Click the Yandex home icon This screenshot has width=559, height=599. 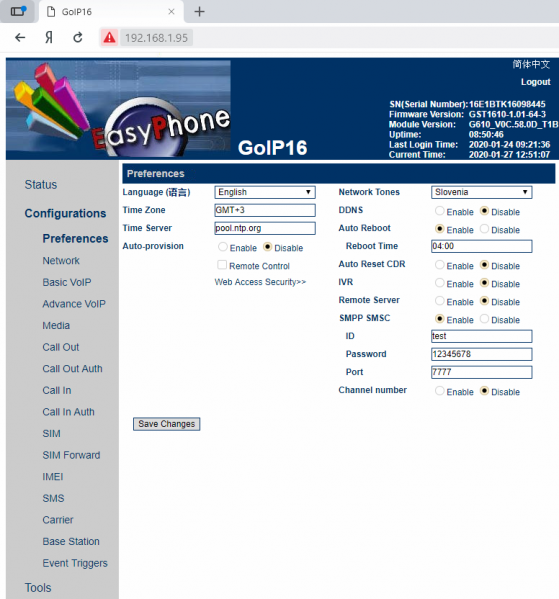pos(49,37)
